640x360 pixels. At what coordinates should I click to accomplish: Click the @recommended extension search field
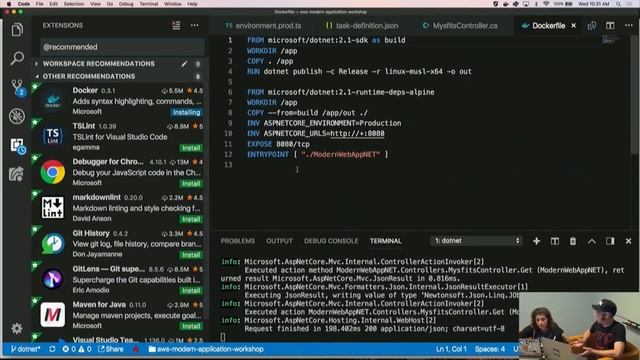tap(122, 47)
